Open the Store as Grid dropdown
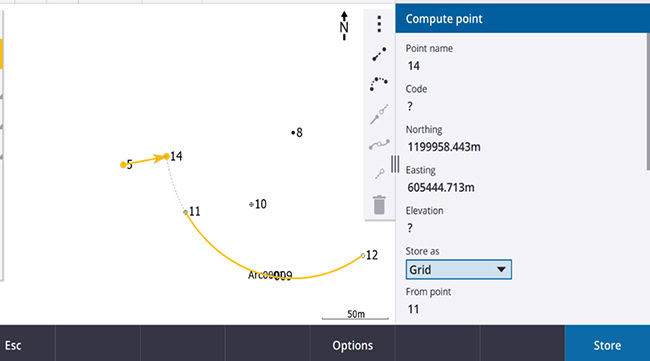Image resolution: width=650 pixels, height=361 pixels. (x=458, y=270)
